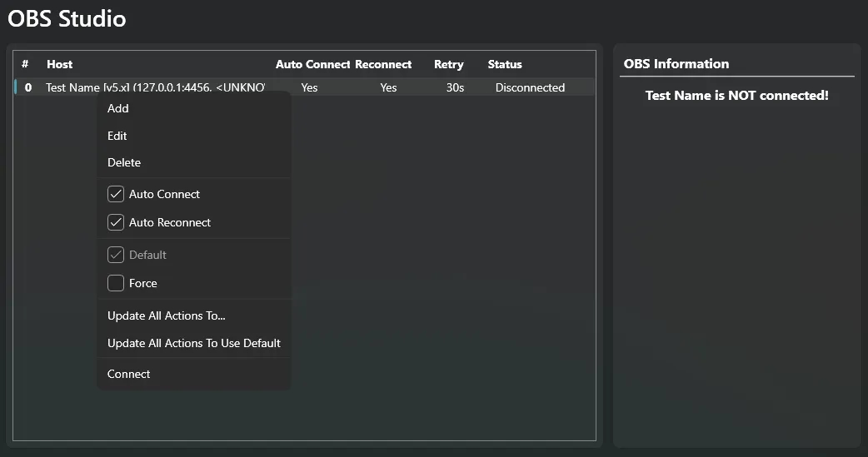Click the Retry column header
The height and width of the screenshot is (457, 868).
coord(448,64)
